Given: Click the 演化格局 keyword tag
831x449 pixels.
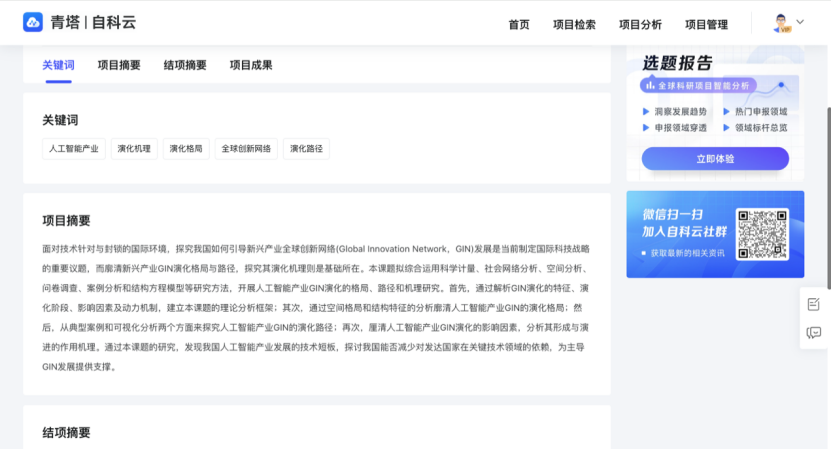Looking at the screenshot, I should click(186, 148).
